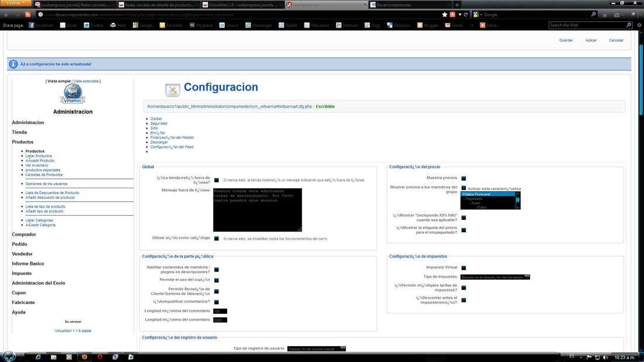Image resolution: width=644 pixels, height=362 pixels.
Task: Click the Configuracion tools icon
Action: point(173,89)
